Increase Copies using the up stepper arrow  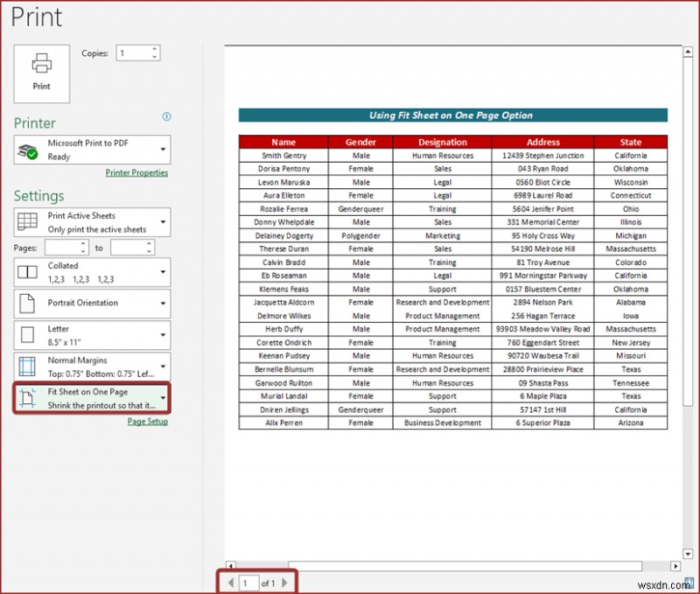pyautogui.click(x=154, y=49)
